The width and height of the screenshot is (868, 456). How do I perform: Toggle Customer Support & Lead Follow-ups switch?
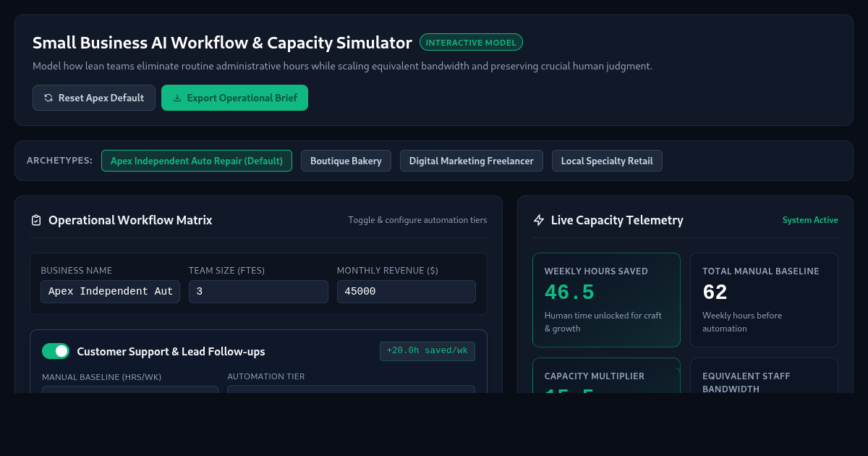56,351
